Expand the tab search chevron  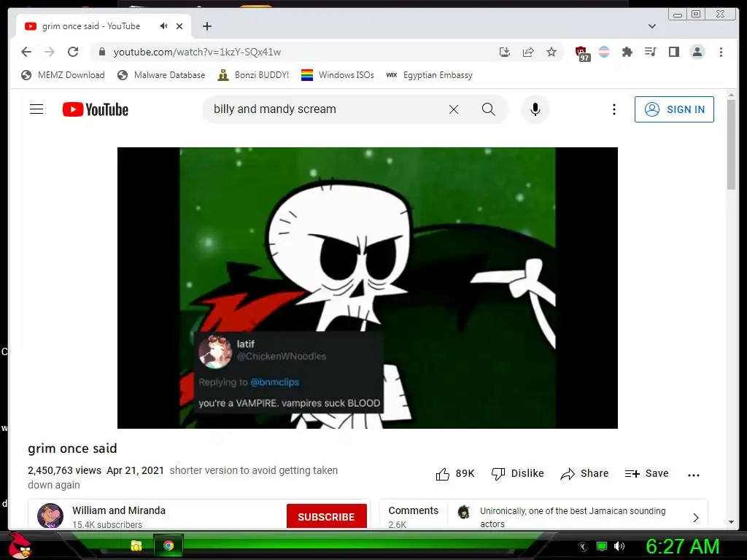tap(652, 26)
